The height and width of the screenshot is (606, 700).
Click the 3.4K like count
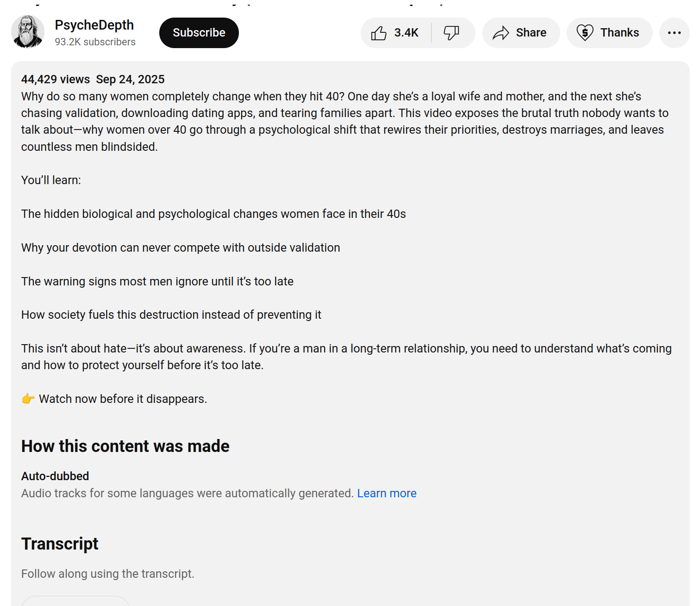406,33
